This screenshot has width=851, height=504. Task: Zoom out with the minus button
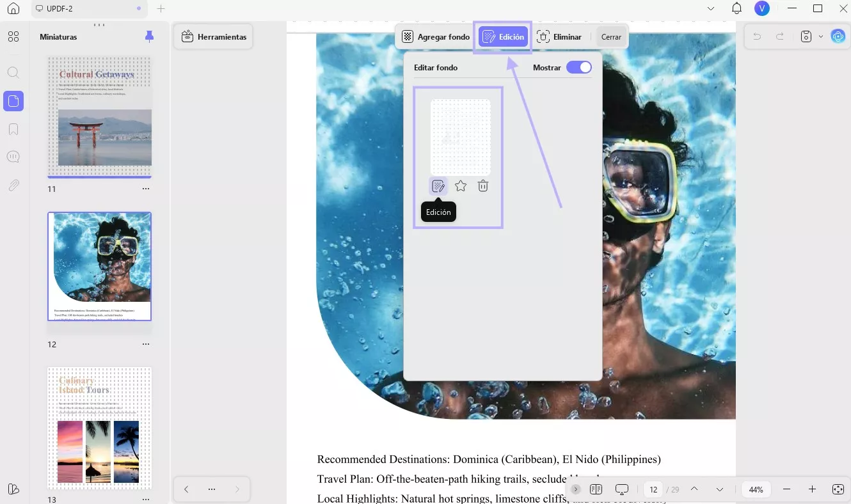pos(787,489)
